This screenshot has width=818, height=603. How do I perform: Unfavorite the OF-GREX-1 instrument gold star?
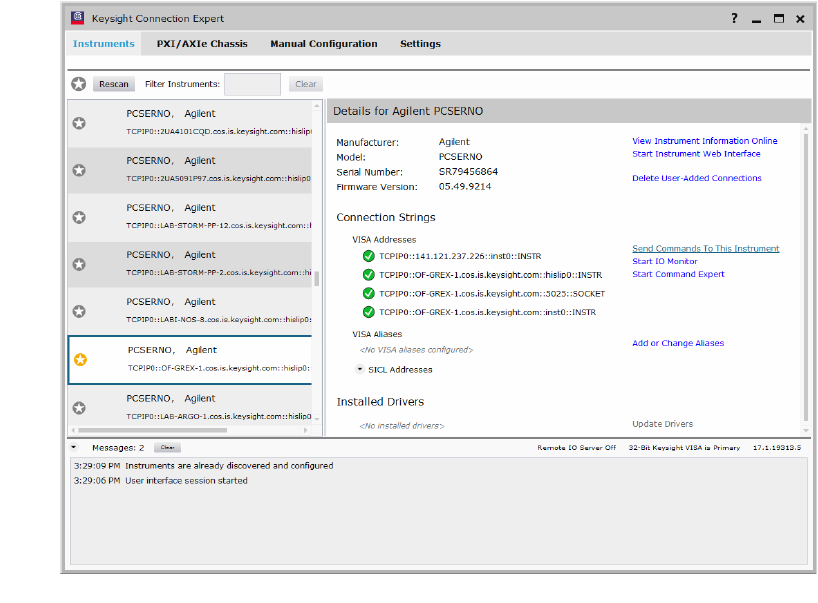pyautogui.click(x=80, y=359)
